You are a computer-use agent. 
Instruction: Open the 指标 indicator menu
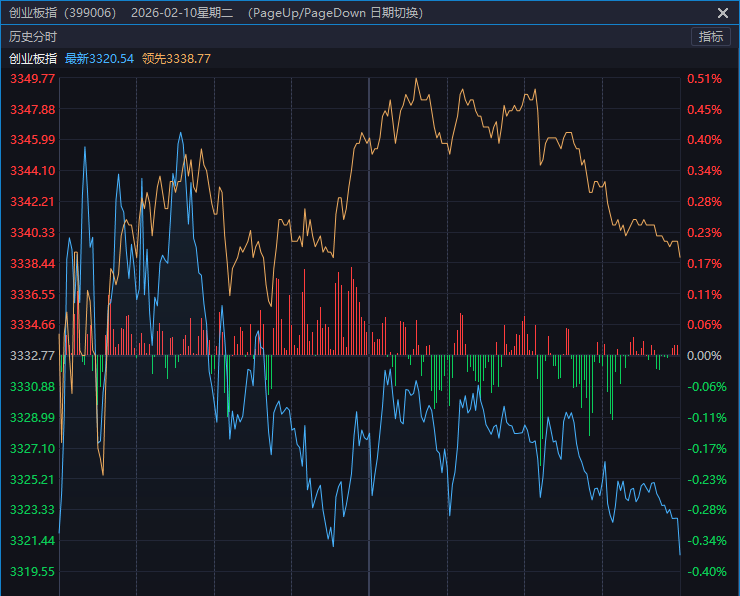pyautogui.click(x=711, y=36)
